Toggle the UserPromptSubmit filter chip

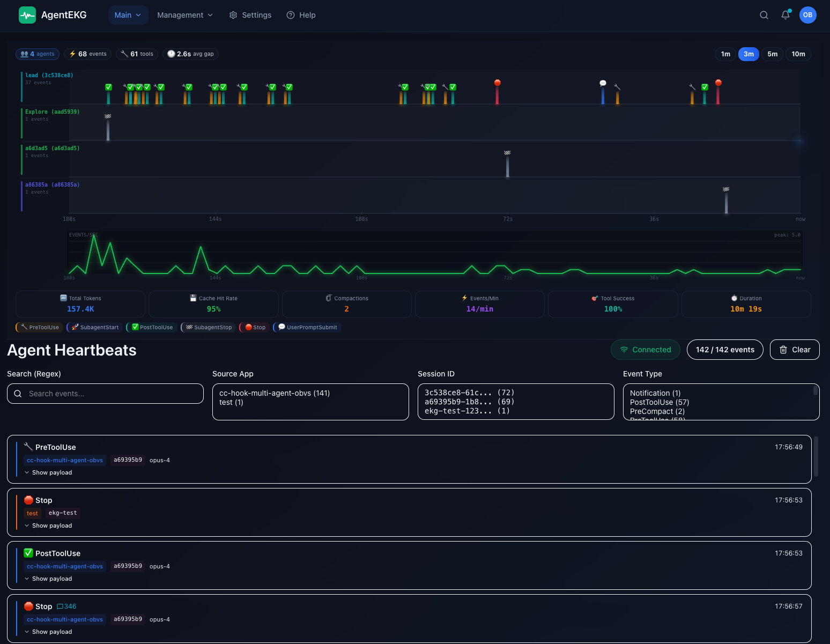point(308,327)
